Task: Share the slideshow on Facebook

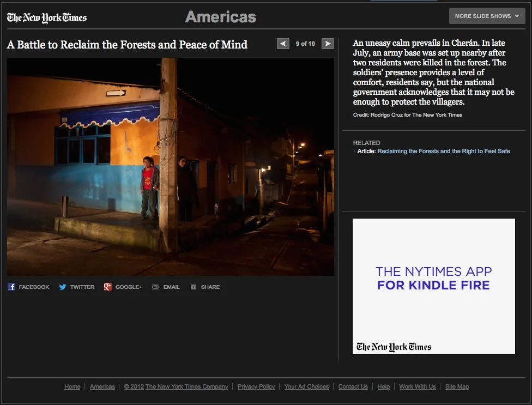Action: [28, 287]
